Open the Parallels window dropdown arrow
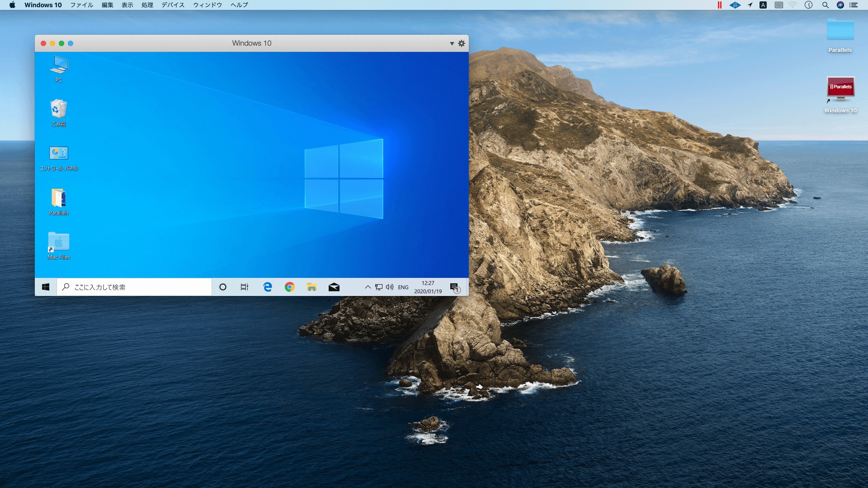The image size is (868, 488). (x=452, y=43)
